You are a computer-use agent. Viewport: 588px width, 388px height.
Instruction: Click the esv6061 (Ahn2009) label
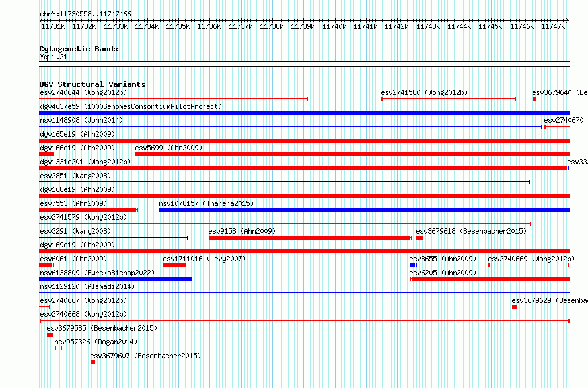coord(73,259)
